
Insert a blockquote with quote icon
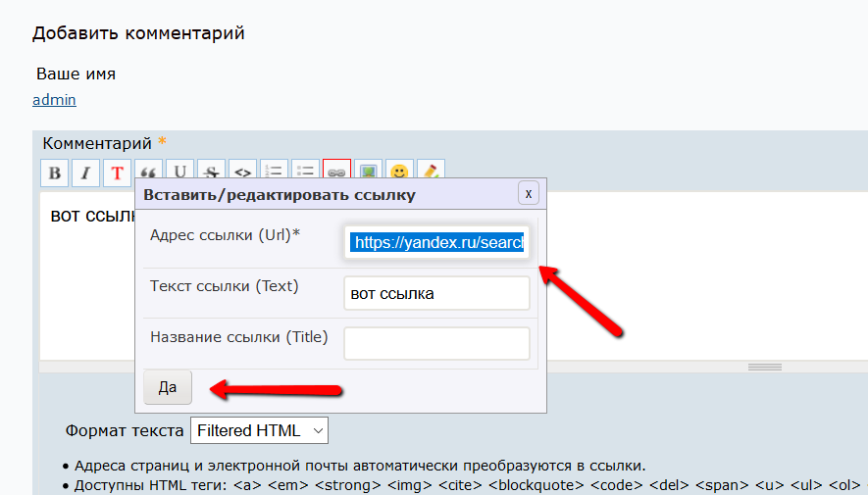tap(148, 173)
